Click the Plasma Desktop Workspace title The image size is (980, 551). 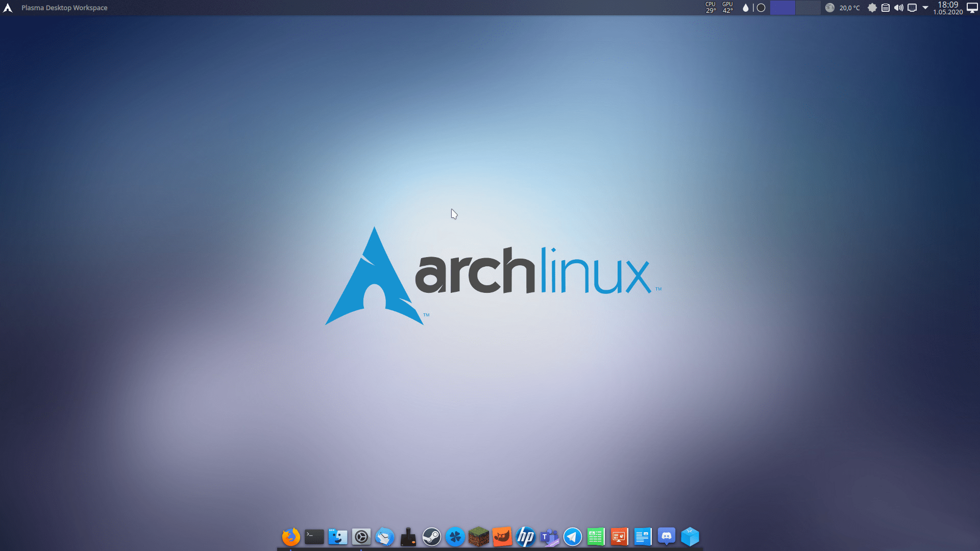click(x=64, y=8)
